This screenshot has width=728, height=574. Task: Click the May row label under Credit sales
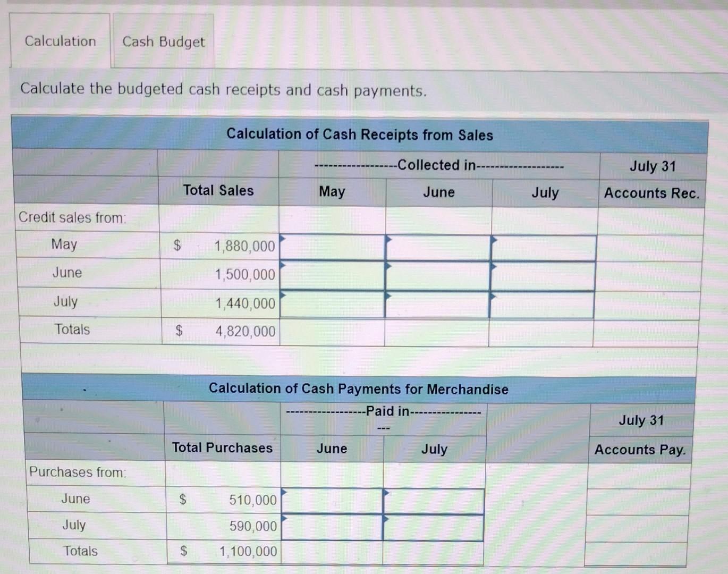point(64,244)
